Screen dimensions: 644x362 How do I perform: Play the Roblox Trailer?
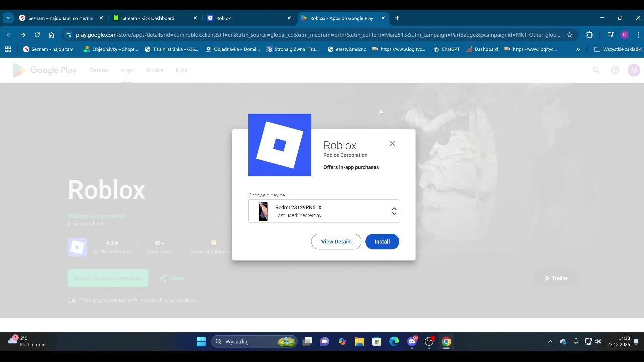tap(556, 278)
